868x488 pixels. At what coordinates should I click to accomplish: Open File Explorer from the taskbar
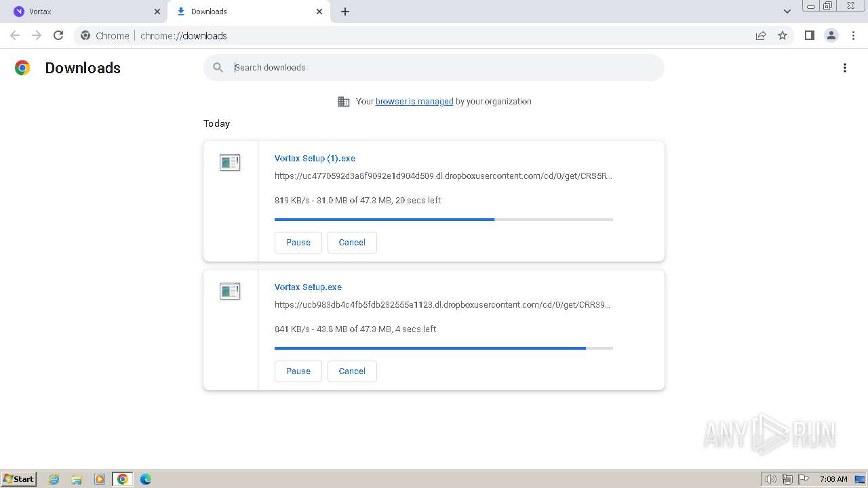pyautogui.click(x=77, y=479)
